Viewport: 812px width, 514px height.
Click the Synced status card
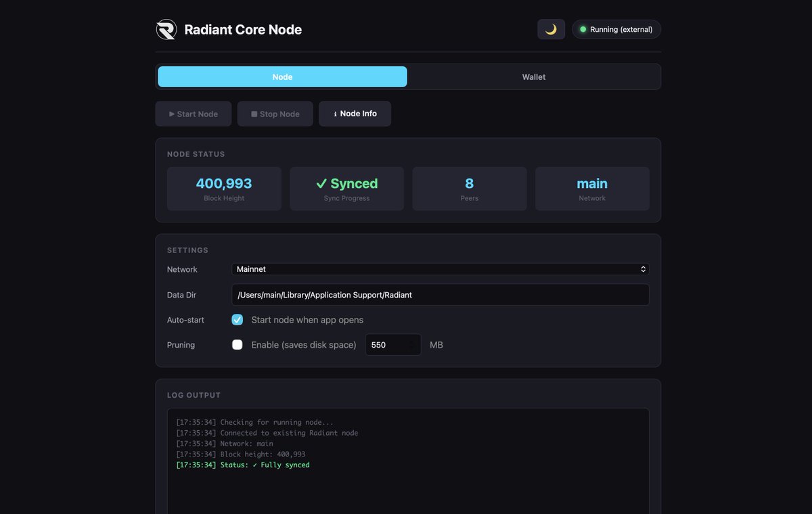tap(346, 189)
